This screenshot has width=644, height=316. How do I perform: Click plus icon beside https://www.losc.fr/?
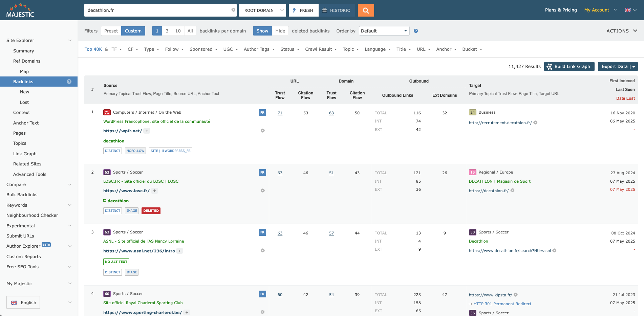154,191
